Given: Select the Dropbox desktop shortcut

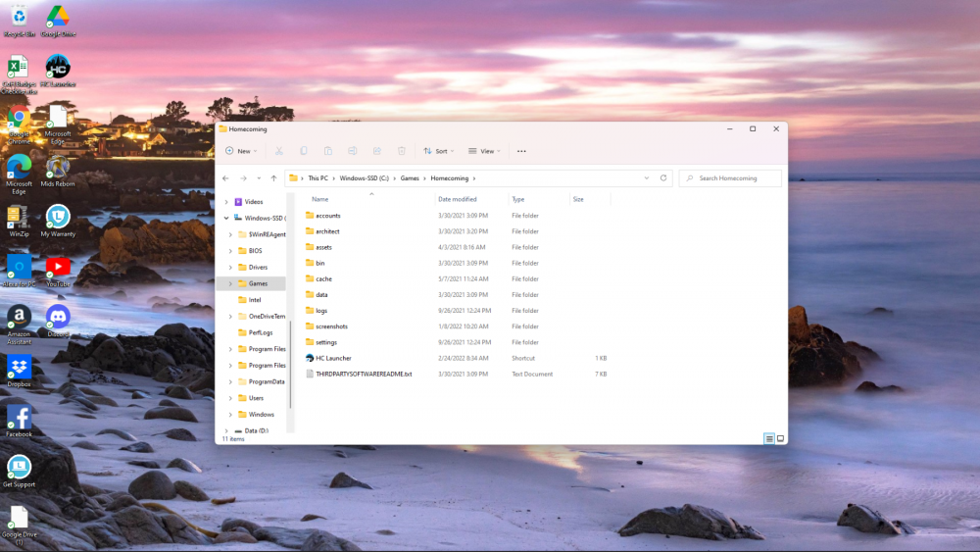Looking at the screenshot, I should pos(19,369).
